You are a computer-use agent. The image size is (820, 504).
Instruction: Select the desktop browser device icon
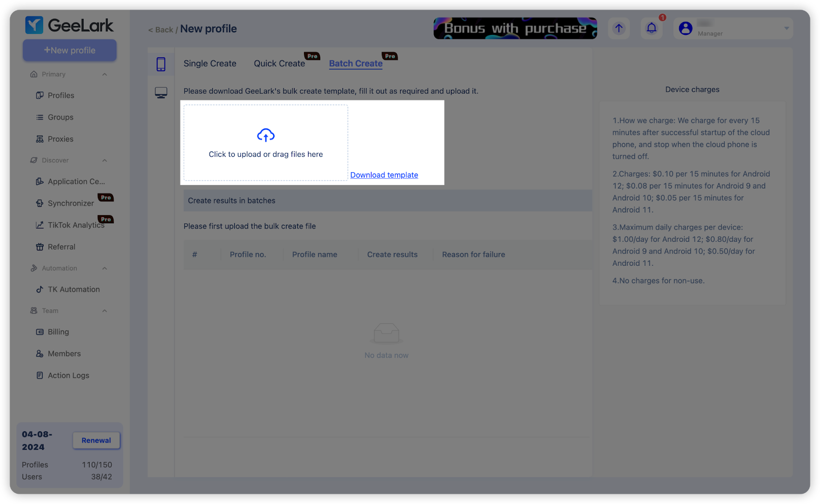[x=161, y=93]
